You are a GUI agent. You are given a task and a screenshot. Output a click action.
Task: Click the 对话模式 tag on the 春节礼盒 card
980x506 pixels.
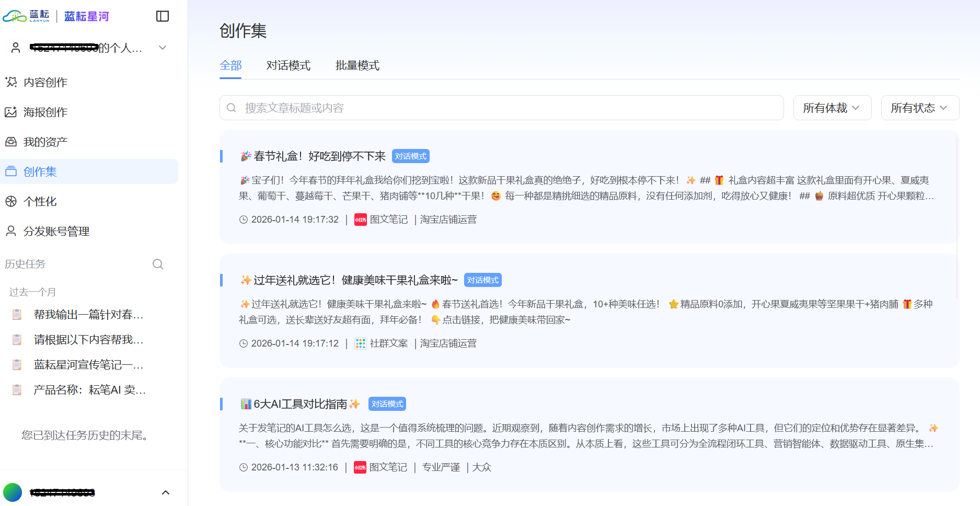(411, 156)
